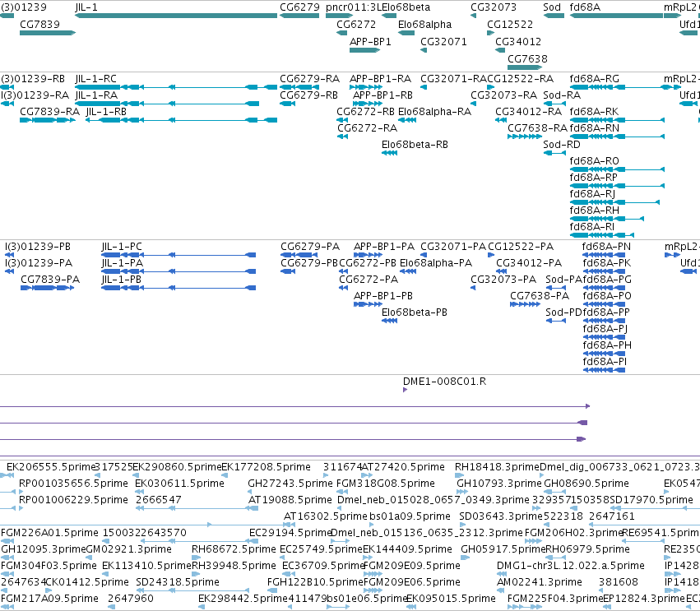Open the APP-BP1 gene label
The image size is (700, 611).
tap(370, 41)
